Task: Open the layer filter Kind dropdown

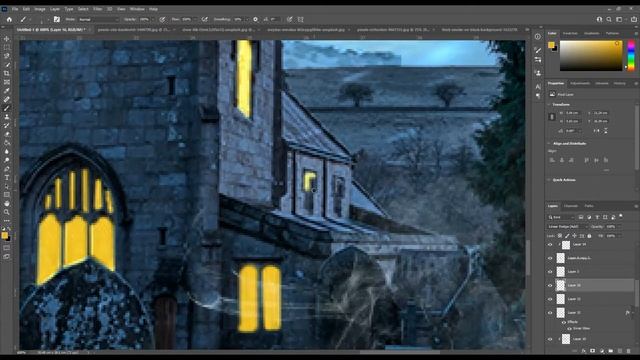Action: (x=561, y=217)
